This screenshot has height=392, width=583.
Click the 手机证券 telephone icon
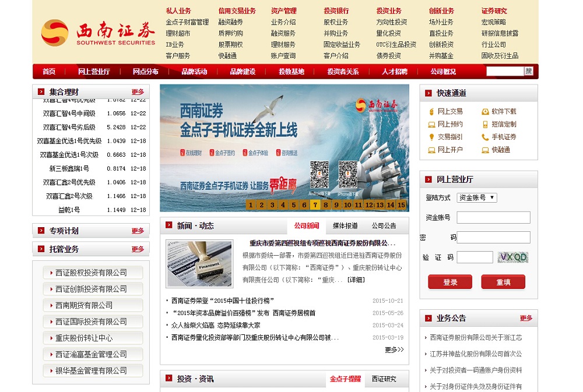(x=485, y=137)
